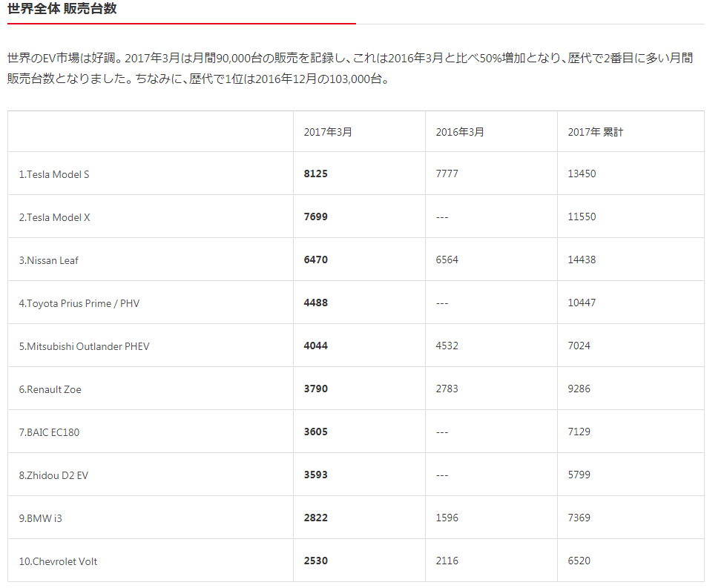Click the 2.Tesla Model X row label
The width and height of the screenshot is (724, 588).
[54, 217]
